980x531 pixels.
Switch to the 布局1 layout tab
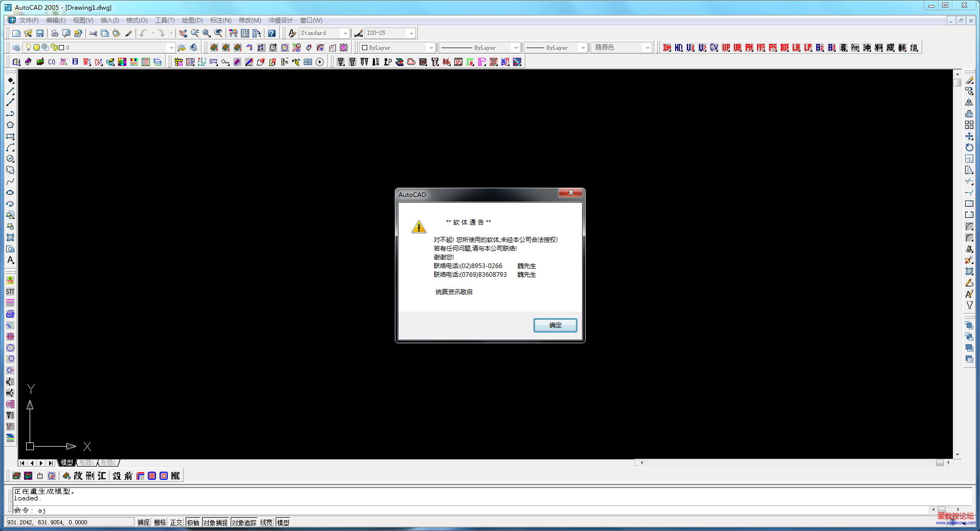click(x=86, y=462)
